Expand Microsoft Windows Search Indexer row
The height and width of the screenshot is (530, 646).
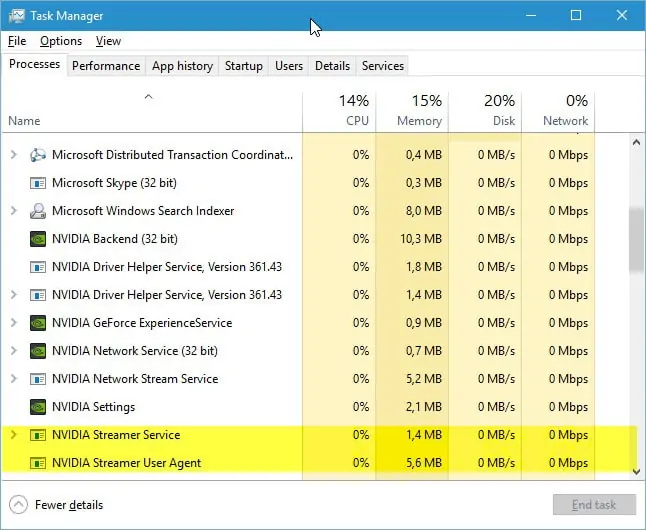[x=14, y=211]
